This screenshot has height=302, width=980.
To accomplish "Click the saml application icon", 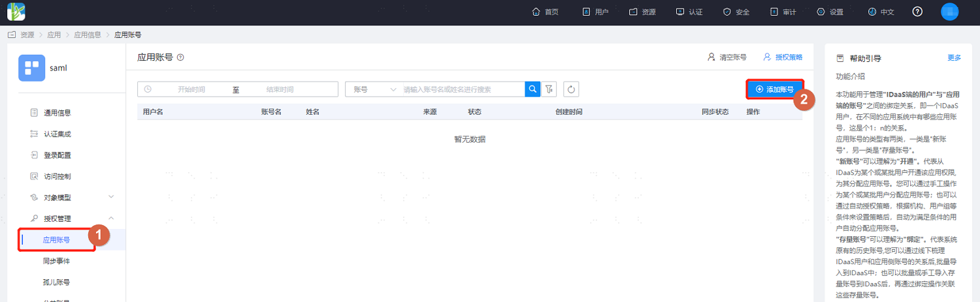I will coord(32,68).
